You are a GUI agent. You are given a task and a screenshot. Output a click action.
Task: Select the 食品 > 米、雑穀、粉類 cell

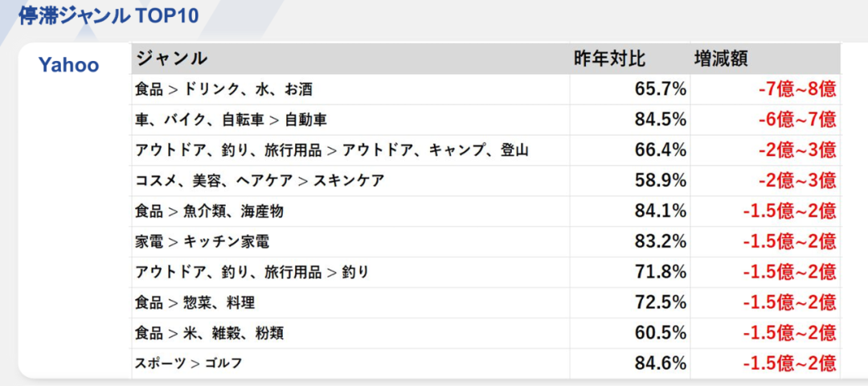coord(210,333)
